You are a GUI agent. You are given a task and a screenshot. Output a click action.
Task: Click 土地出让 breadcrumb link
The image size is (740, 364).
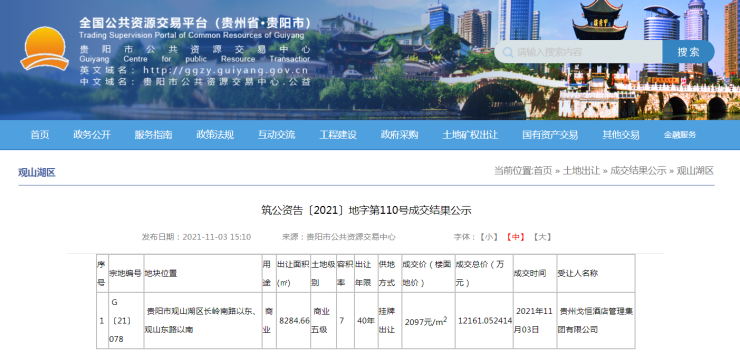pos(581,170)
